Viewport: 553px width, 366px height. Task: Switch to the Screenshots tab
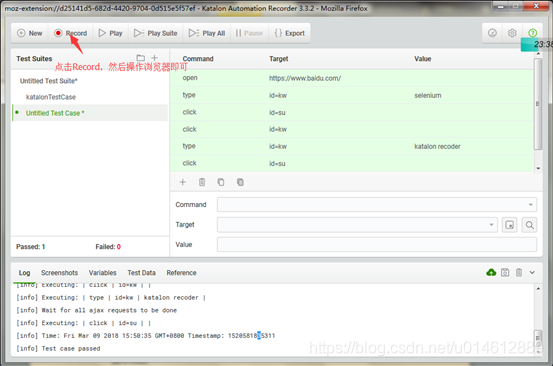pyautogui.click(x=59, y=273)
